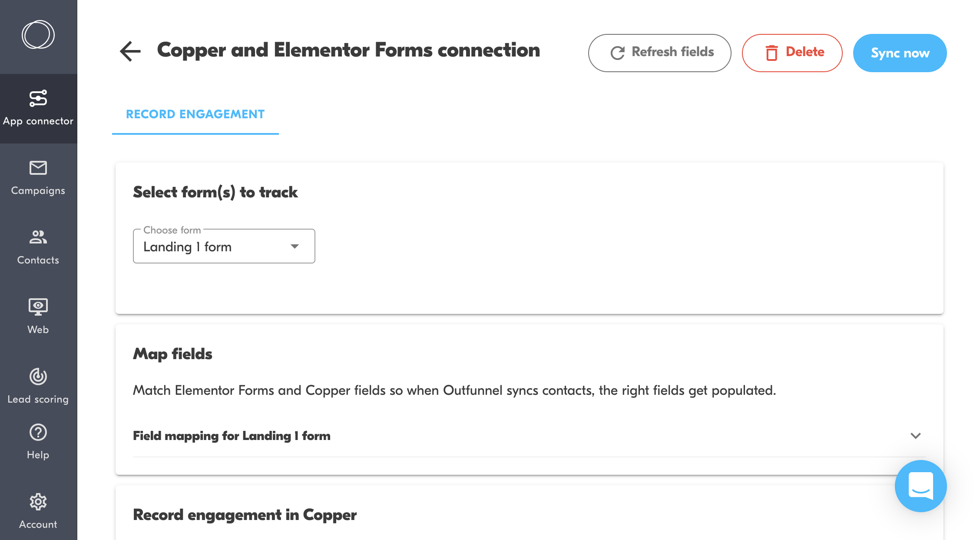980x540 pixels.
Task: Open the Help question mark icon
Action: click(38, 433)
